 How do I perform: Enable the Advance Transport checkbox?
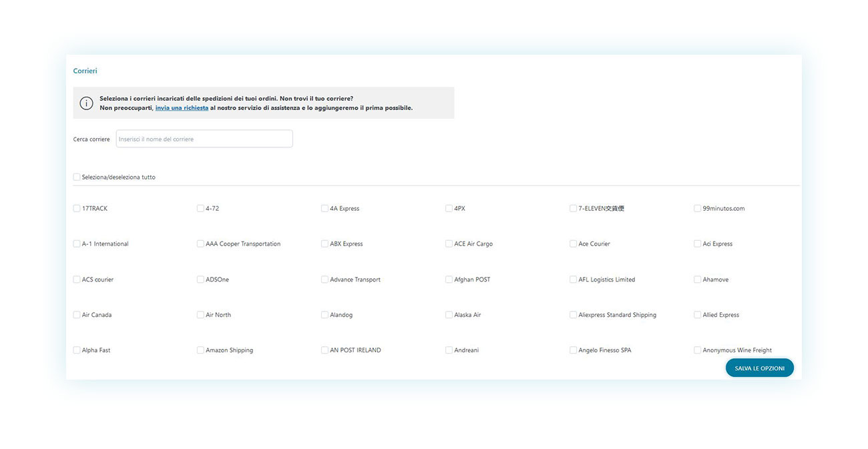(324, 280)
